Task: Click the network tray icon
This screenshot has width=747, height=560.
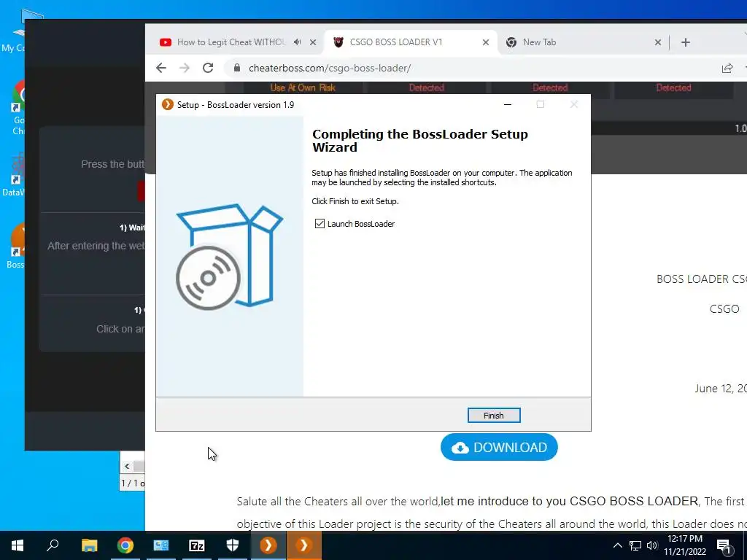Action: pyautogui.click(x=635, y=545)
